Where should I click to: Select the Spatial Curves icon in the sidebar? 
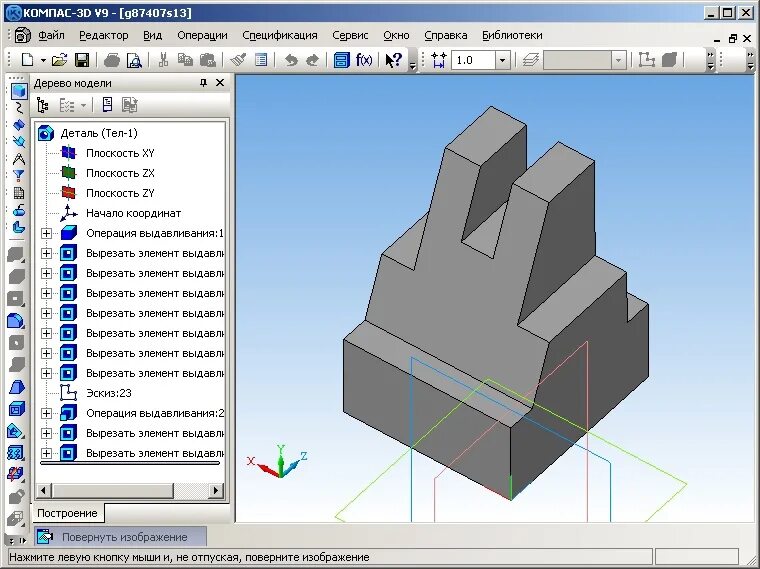tap(18, 108)
